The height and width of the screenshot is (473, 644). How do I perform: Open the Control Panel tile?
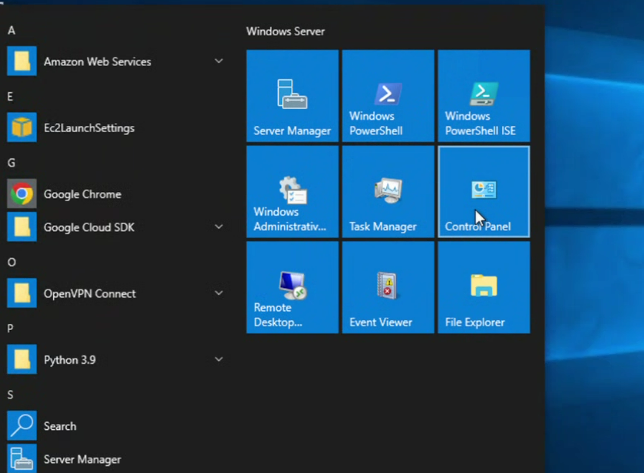484,192
